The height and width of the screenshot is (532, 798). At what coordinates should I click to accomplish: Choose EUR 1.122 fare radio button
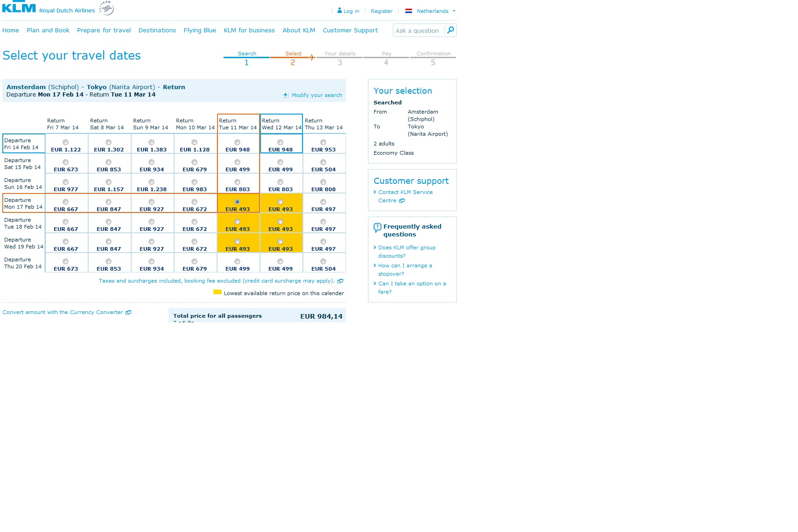coord(66,142)
